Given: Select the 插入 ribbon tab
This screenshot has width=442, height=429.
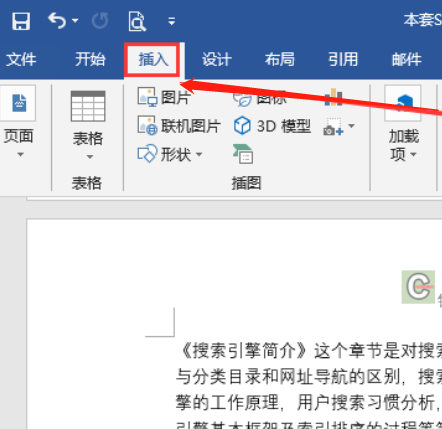Looking at the screenshot, I should [x=153, y=60].
